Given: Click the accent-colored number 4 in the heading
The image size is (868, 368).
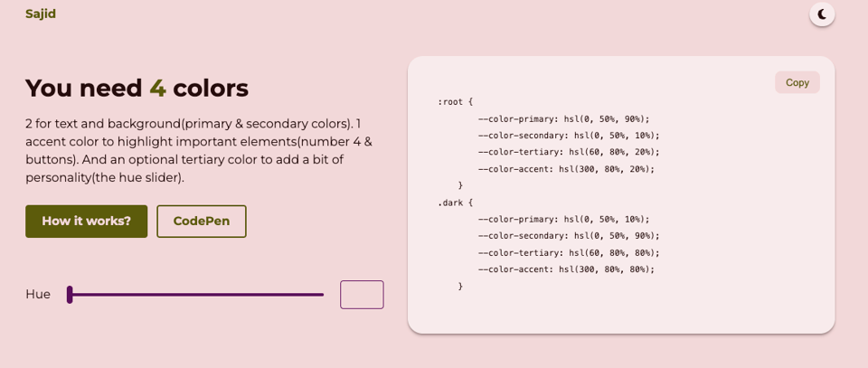Looking at the screenshot, I should click(157, 89).
